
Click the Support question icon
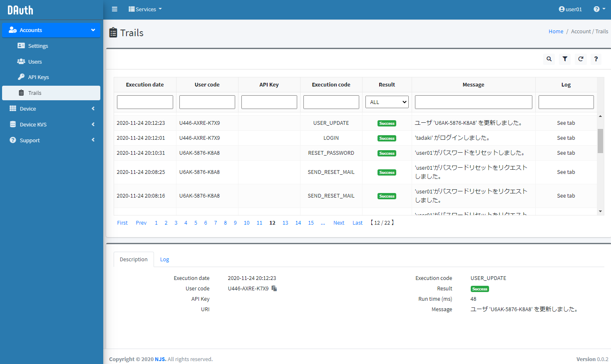click(x=13, y=140)
